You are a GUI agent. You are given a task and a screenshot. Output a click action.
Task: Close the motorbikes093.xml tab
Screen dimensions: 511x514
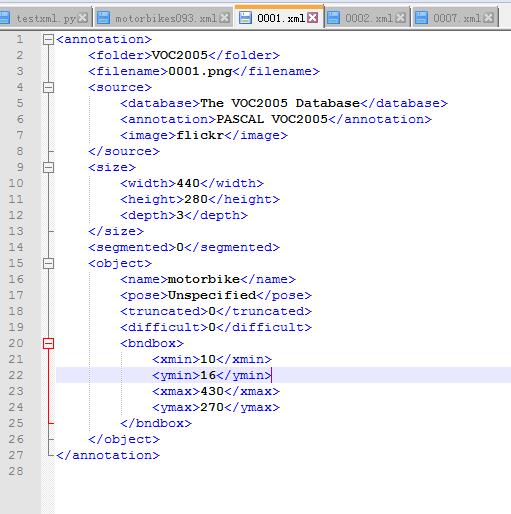point(225,18)
